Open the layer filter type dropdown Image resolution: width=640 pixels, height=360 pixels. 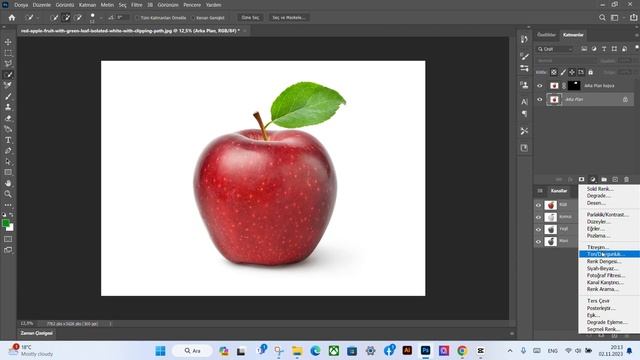click(x=555, y=49)
